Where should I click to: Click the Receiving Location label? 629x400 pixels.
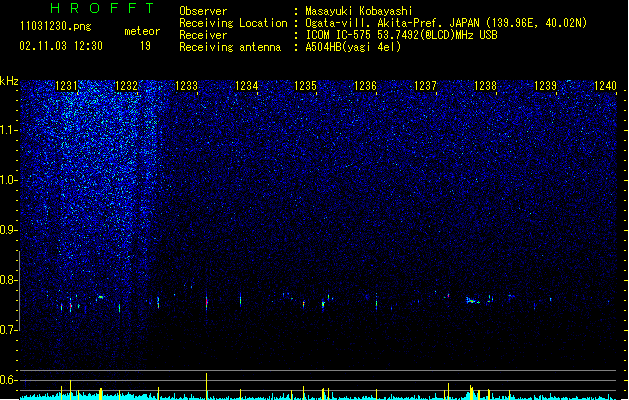(x=233, y=23)
